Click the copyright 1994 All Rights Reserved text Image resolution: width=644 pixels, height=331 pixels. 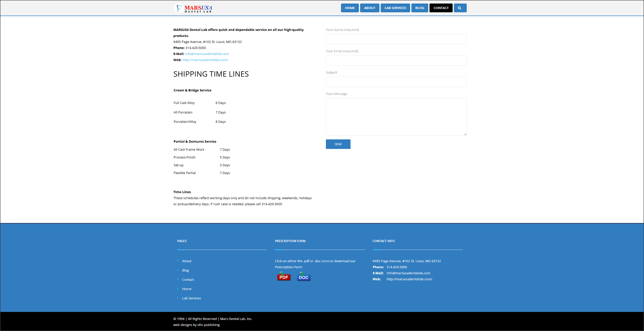(213, 319)
